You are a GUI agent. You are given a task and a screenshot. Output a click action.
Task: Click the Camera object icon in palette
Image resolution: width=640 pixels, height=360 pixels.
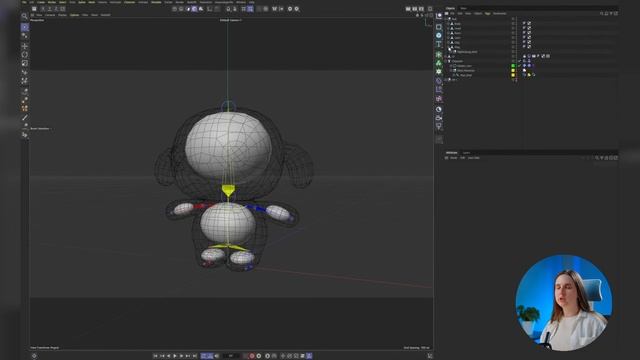pyautogui.click(x=439, y=118)
